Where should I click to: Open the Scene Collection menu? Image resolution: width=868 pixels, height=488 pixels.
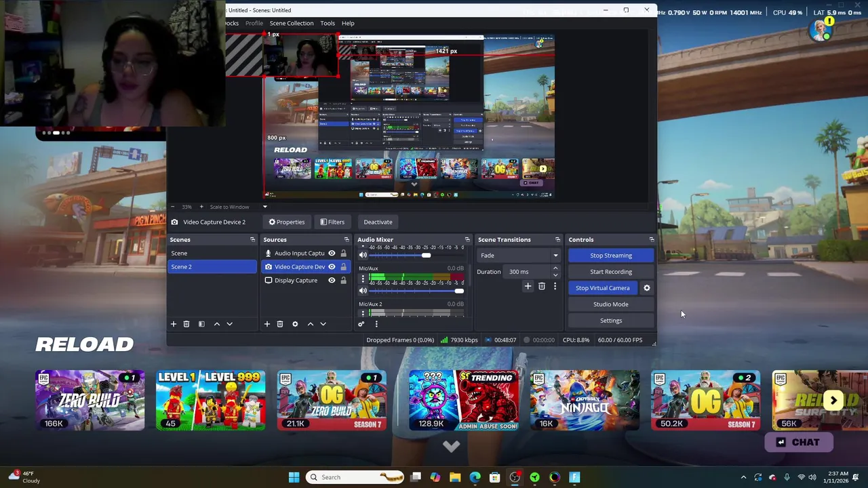point(292,23)
